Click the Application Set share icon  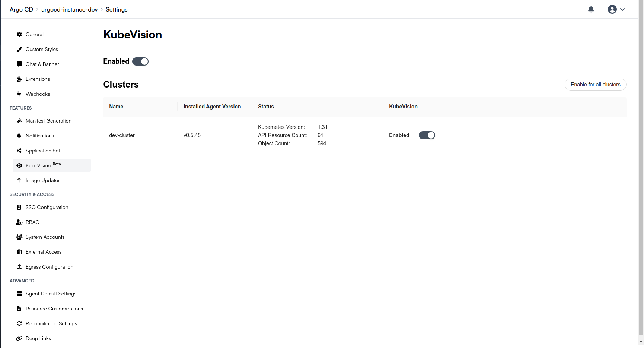click(19, 151)
